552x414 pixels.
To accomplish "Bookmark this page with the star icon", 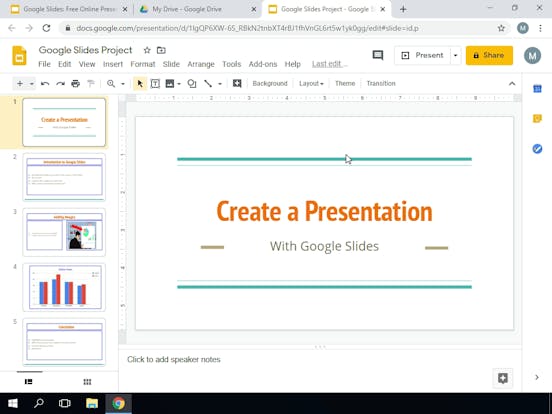I will pos(501,28).
